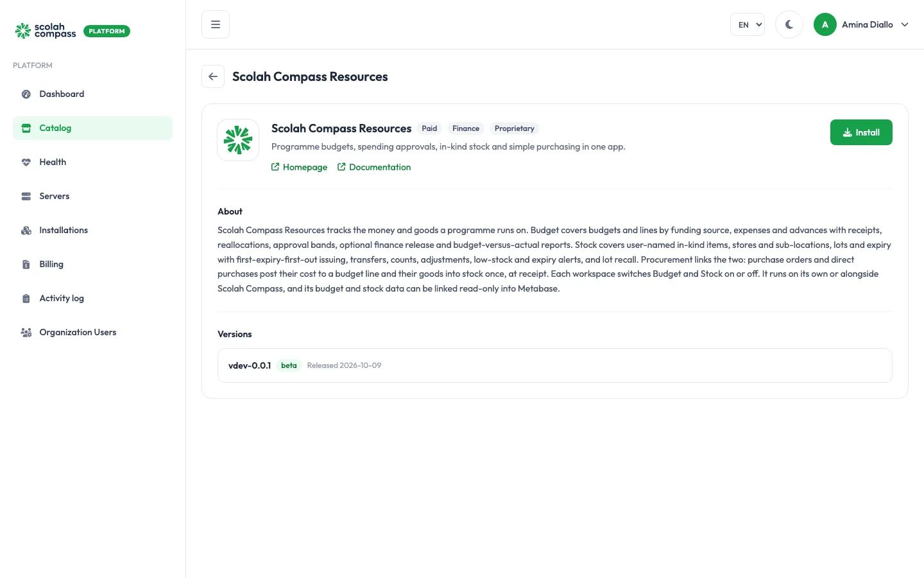Click the Finance category tag

coord(466,128)
